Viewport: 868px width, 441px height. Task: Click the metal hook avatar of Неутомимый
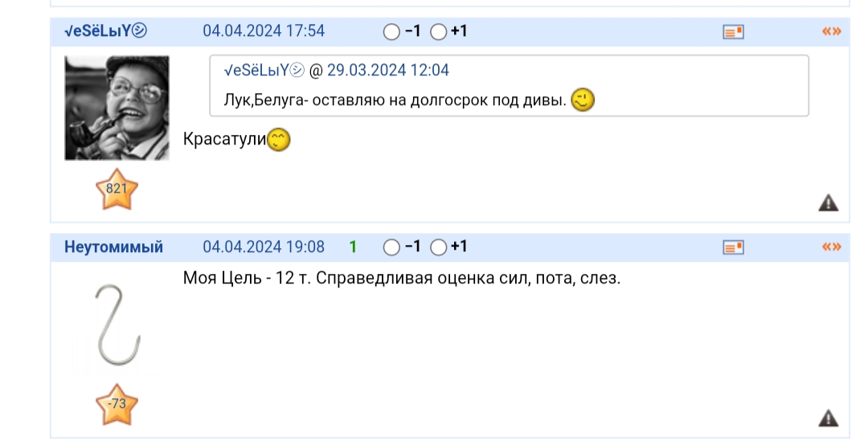tap(117, 328)
